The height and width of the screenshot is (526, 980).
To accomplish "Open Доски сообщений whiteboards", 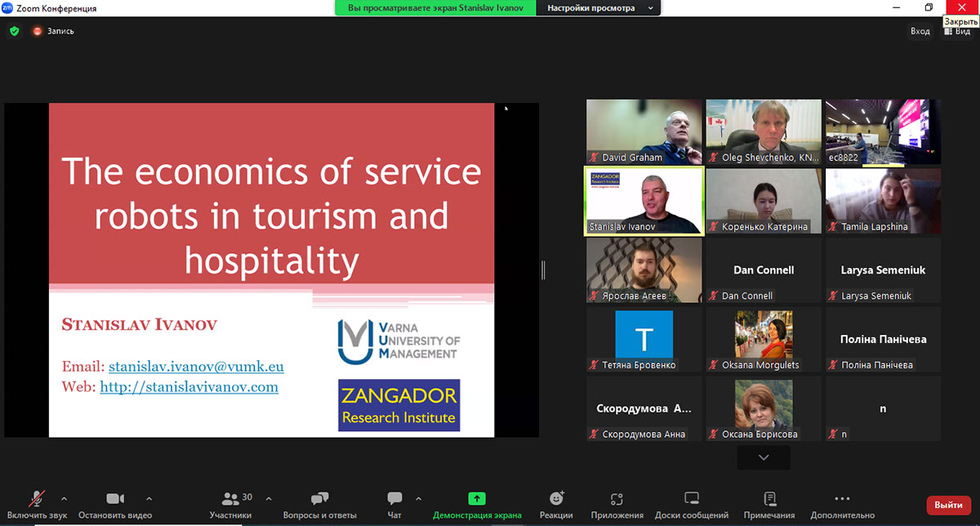I will point(692,505).
